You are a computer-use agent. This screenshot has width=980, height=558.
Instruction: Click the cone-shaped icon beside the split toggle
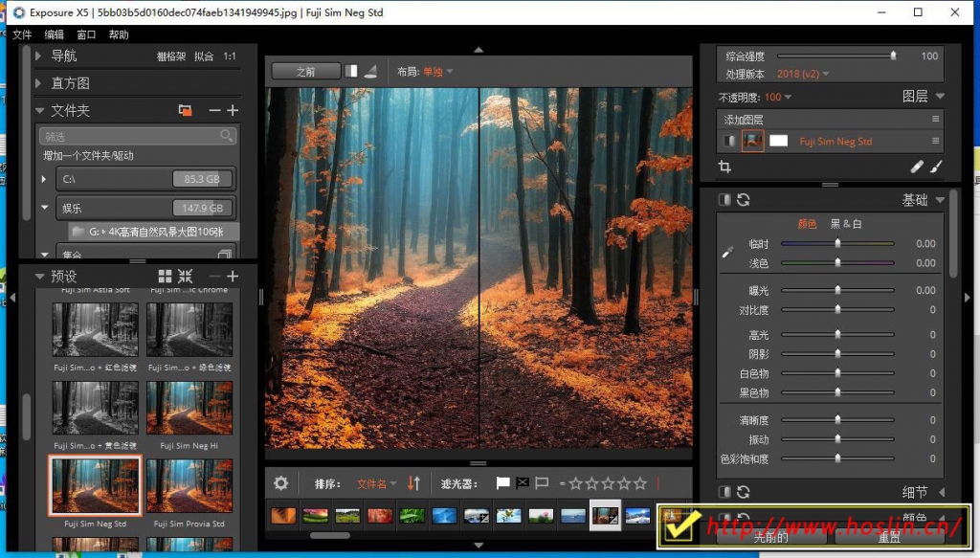(x=370, y=71)
